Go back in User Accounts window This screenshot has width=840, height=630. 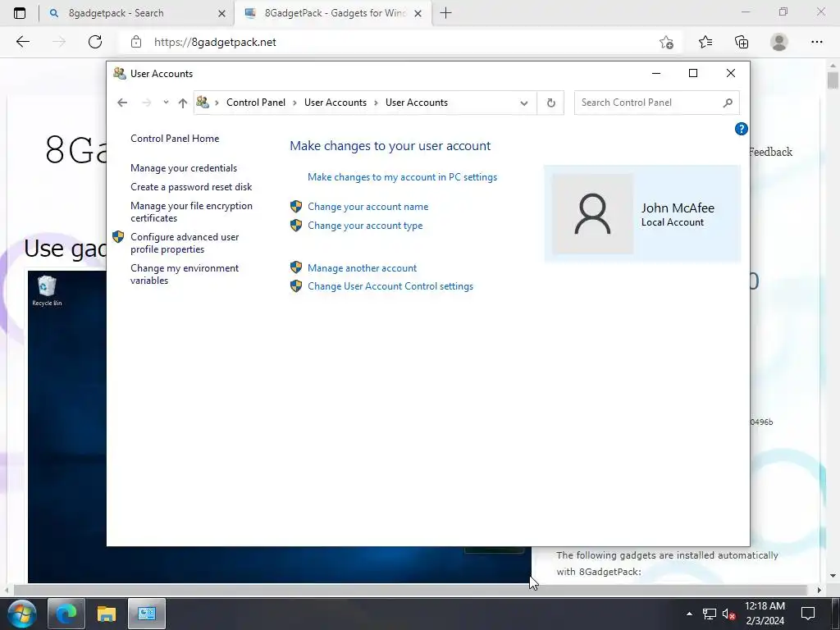[x=122, y=103]
